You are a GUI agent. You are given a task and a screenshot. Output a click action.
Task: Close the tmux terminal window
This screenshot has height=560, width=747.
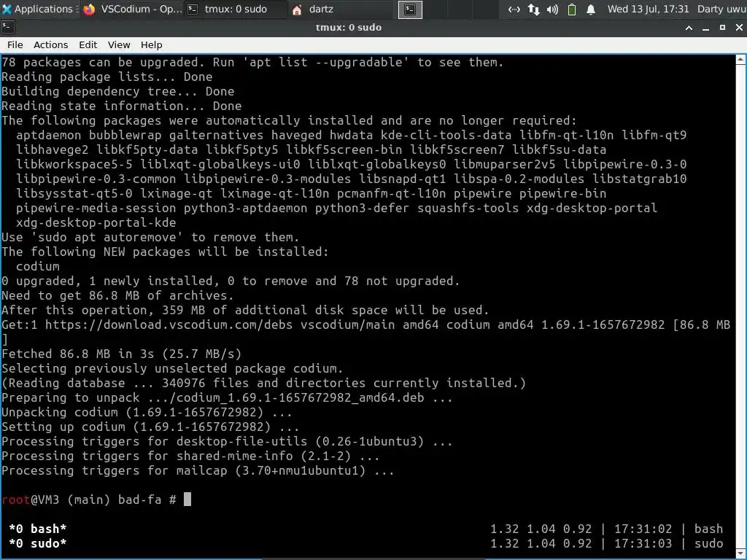point(739,28)
